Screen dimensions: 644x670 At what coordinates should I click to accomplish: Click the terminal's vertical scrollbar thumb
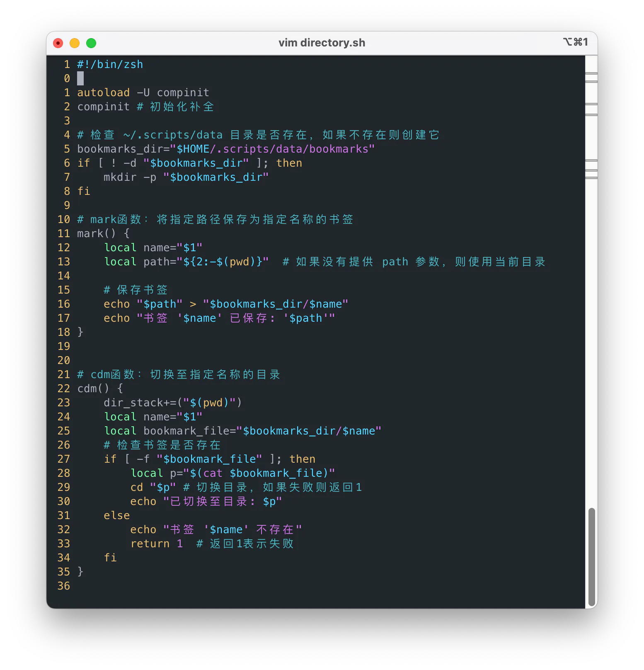click(x=592, y=557)
